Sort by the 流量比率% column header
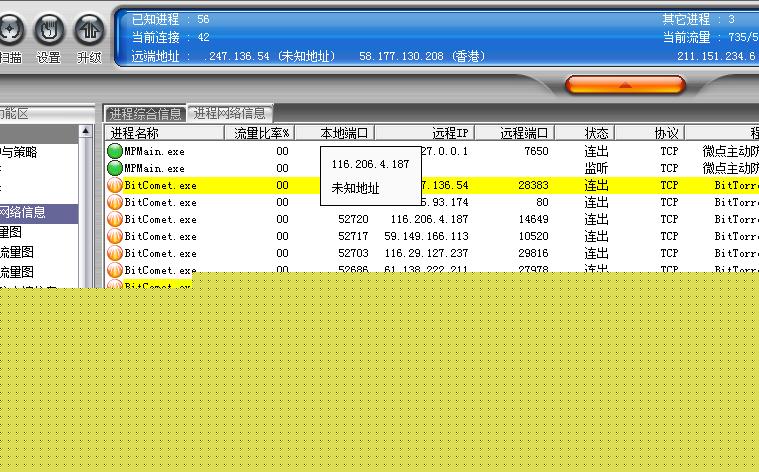Viewport: 759px width, 472px height. (261, 133)
